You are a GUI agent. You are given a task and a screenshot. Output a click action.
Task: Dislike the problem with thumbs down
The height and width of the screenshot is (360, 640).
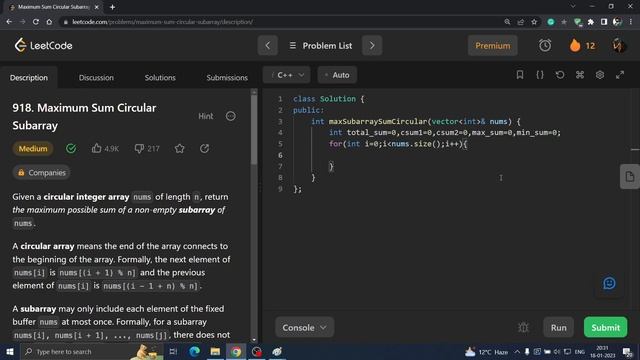[x=139, y=149]
